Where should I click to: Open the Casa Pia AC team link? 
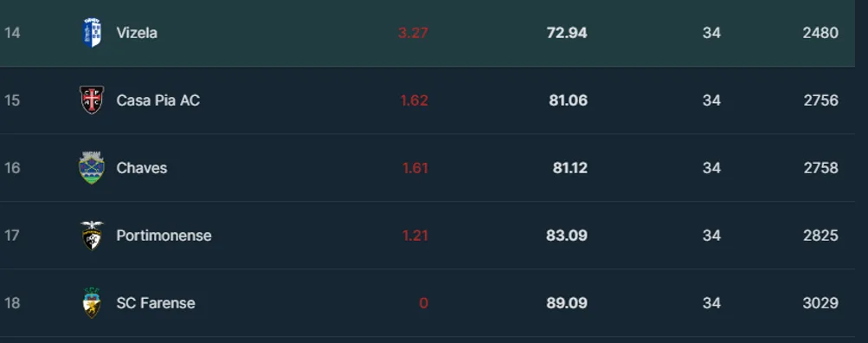[x=158, y=100]
